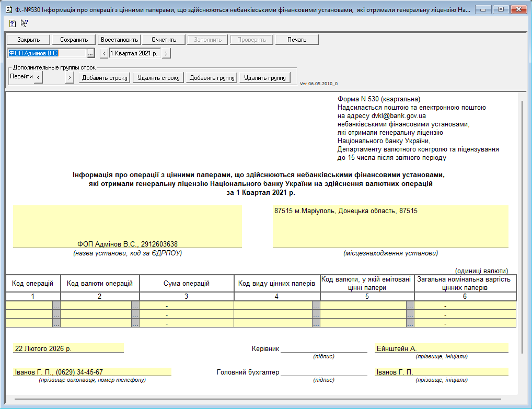Go to the previous quarter period
This screenshot has width=532, height=409.
coord(104,53)
